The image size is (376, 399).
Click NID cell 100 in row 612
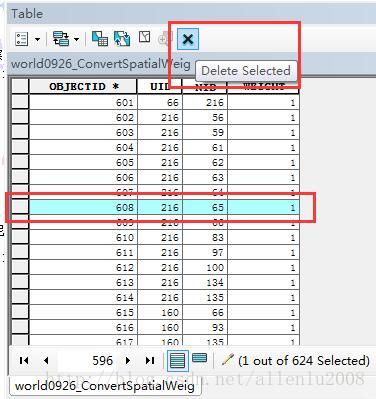point(205,267)
